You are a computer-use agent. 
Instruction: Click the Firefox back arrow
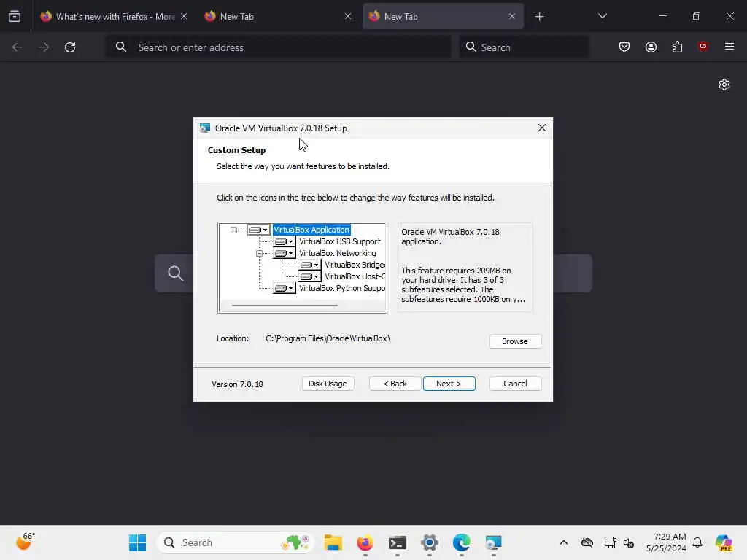[18, 47]
